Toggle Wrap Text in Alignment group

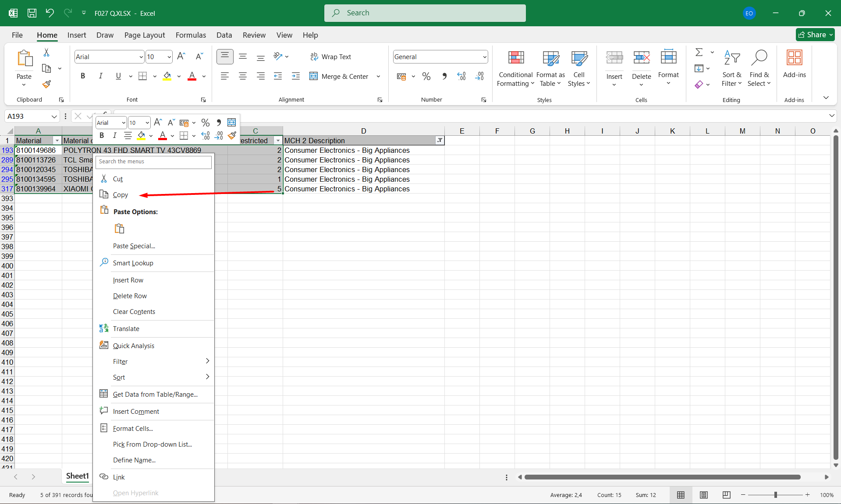tap(331, 57)
